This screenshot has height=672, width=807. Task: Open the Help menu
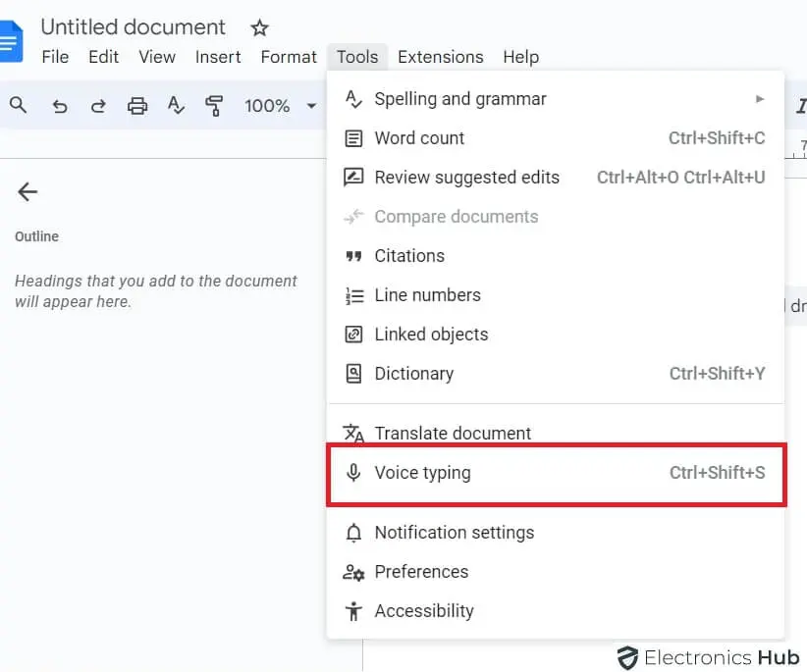point(521,57)
